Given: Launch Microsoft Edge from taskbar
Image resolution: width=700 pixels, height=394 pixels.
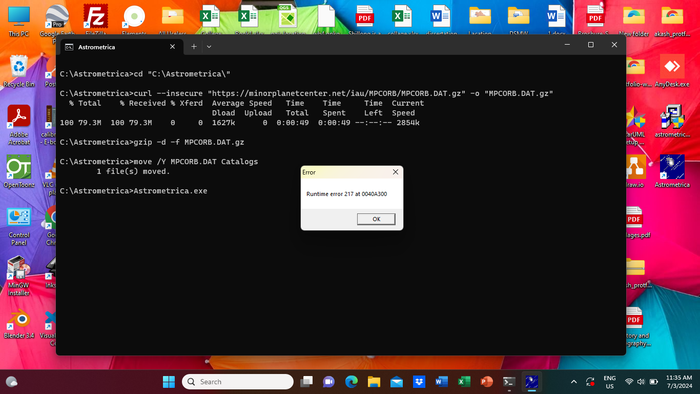Looking at the screenshot, I should (x=351, y=382).
